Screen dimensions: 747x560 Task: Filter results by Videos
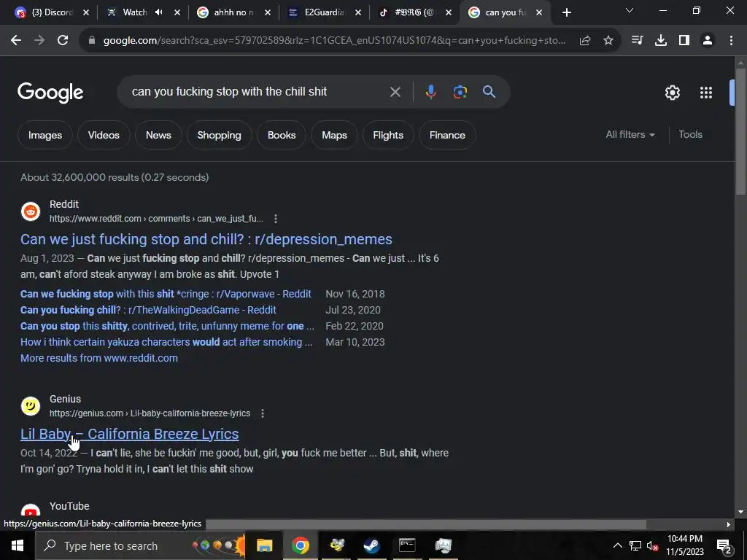(104, 135)
